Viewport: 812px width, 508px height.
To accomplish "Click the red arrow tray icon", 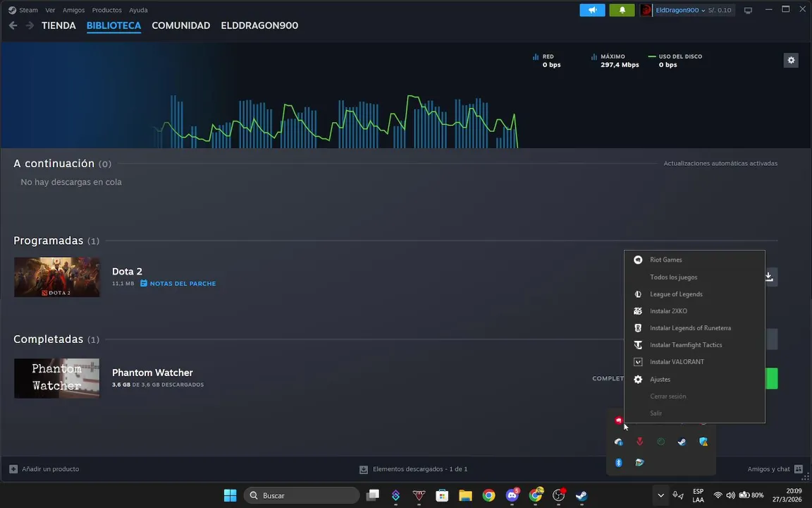I will point(639,442).
